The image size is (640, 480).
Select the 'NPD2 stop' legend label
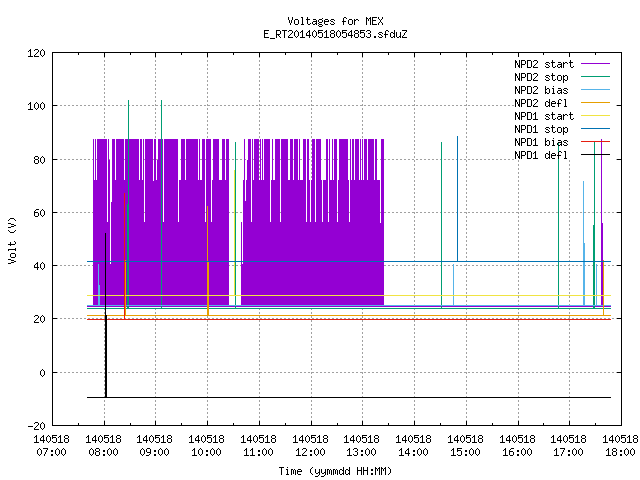click(541, 77)
